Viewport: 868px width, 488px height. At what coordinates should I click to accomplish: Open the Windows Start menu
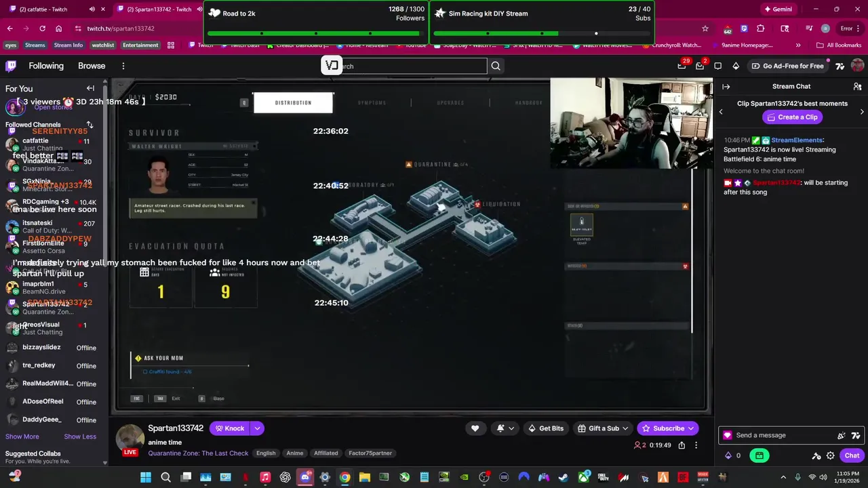click(146, 477)
